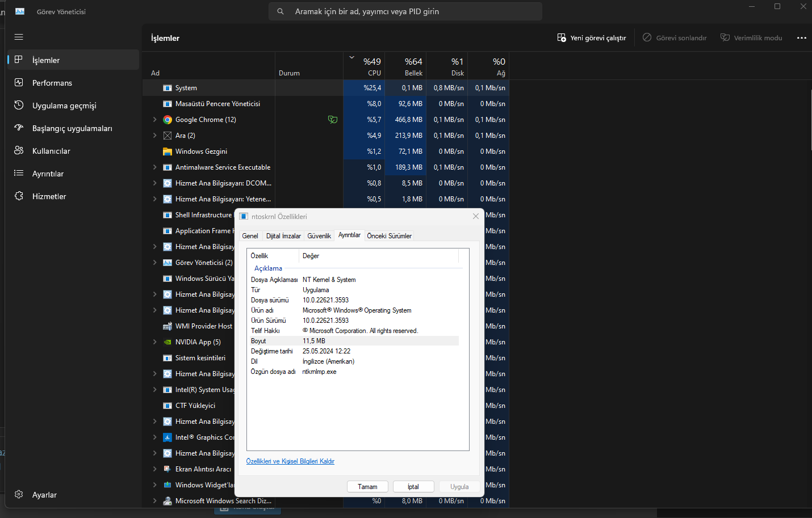
Task: Sort processes by the Ad column
Action: (x=209, y=66)
